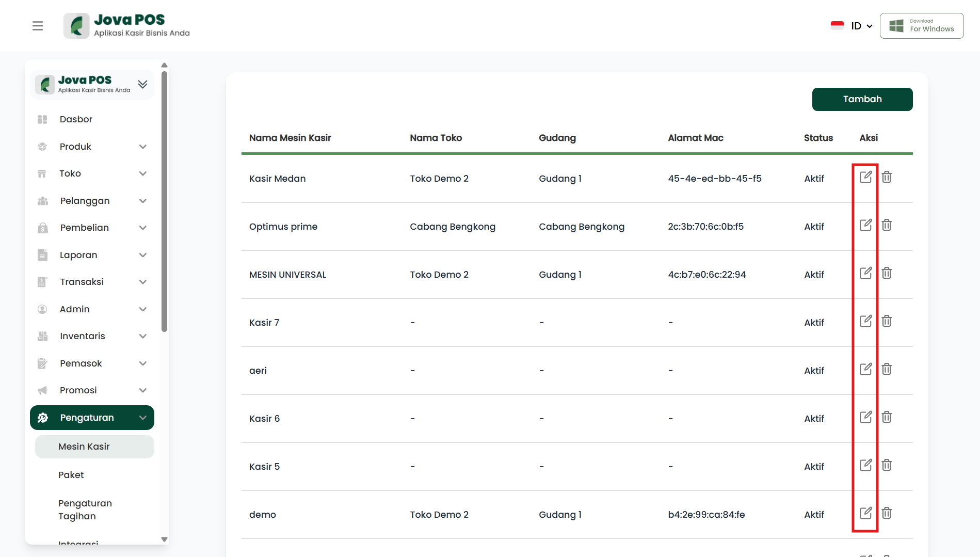The height and width of the screenshot is (557, 980).
Task: Select the Paket submenu item
Action: pyautogui.click(x=71, y=475)
